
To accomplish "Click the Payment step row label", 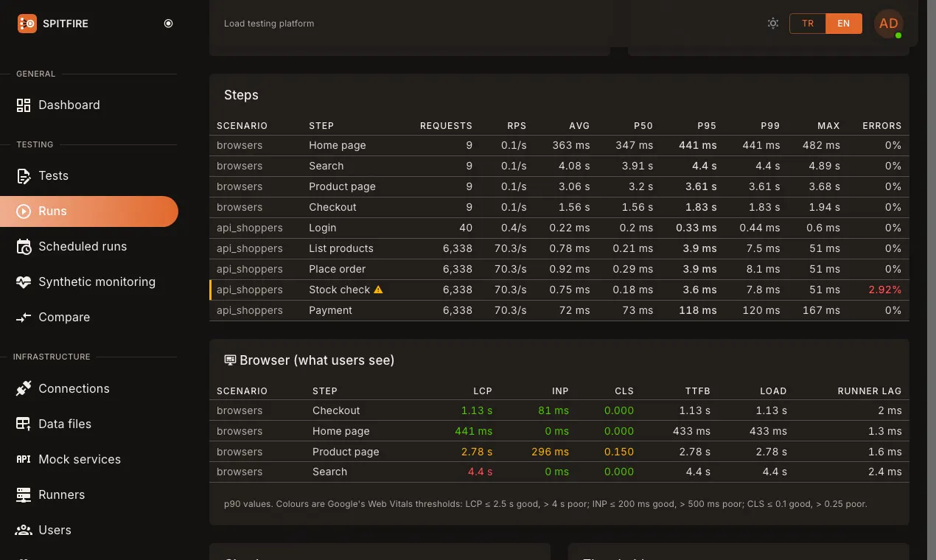I will (331, 310).
